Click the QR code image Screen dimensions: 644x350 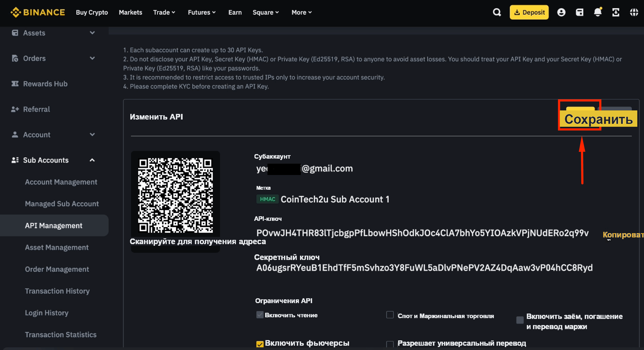pos(175,195)
